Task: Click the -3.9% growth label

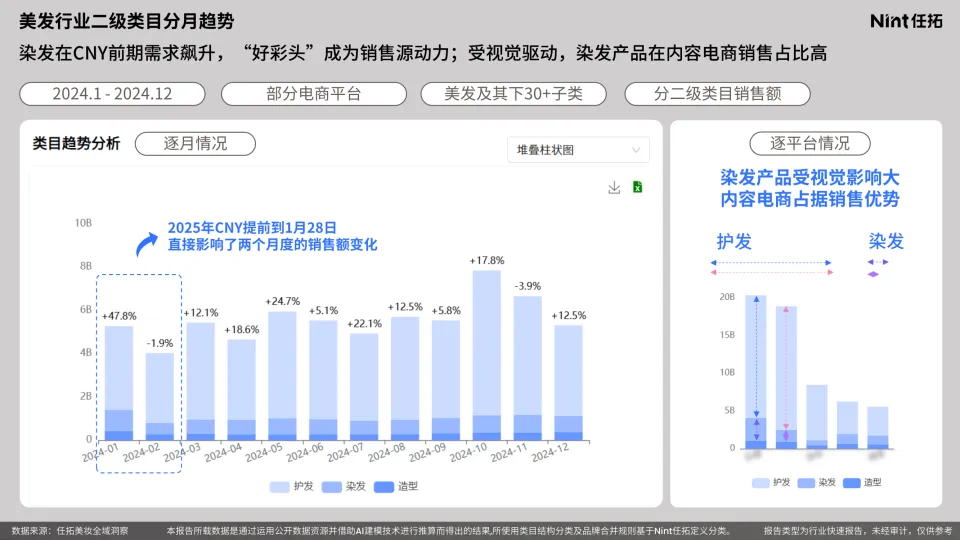Action: (527, 286)
